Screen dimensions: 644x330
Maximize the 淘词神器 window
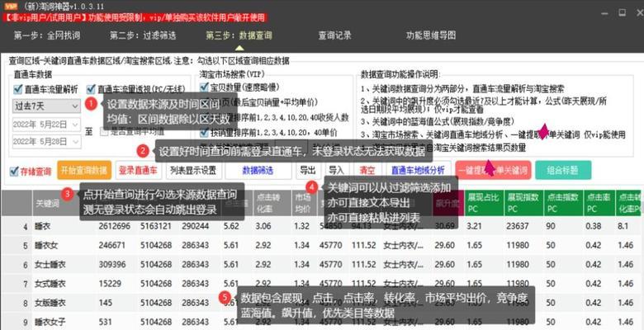623,12
